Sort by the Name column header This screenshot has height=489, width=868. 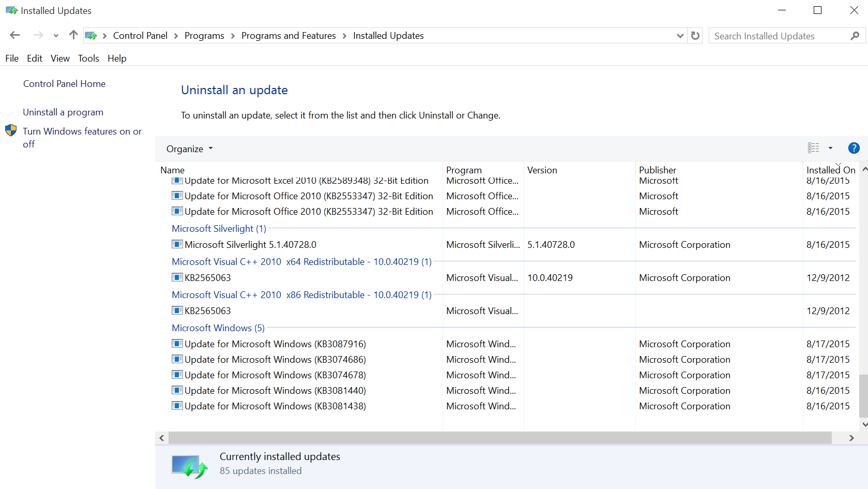[172, 170]
